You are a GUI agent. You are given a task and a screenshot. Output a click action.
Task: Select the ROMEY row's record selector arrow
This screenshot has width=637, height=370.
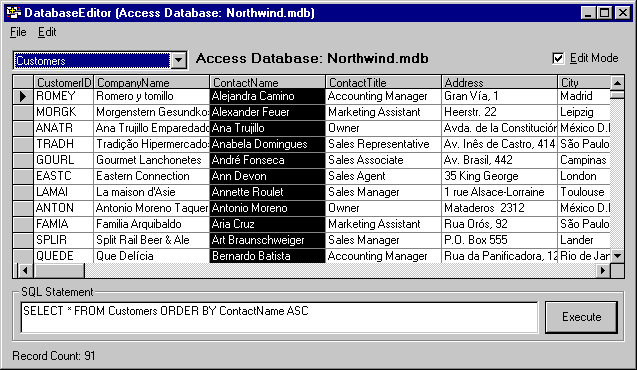point(23,96)
